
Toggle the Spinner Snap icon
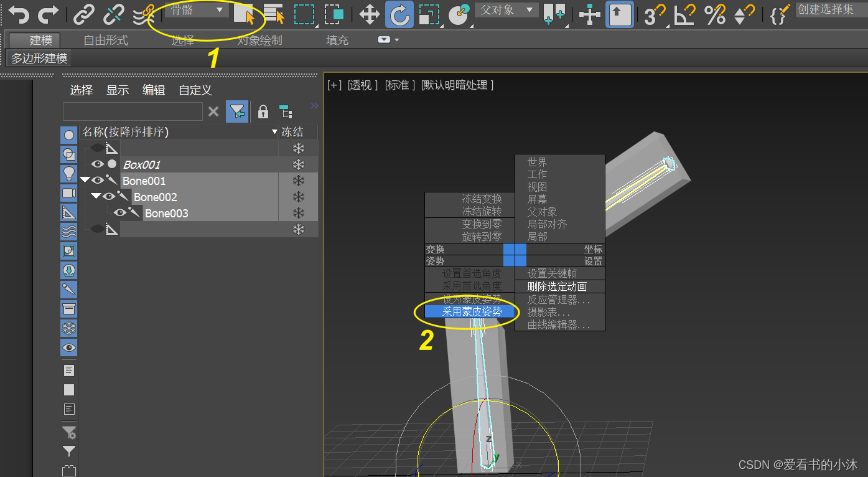tap(744, 14)
